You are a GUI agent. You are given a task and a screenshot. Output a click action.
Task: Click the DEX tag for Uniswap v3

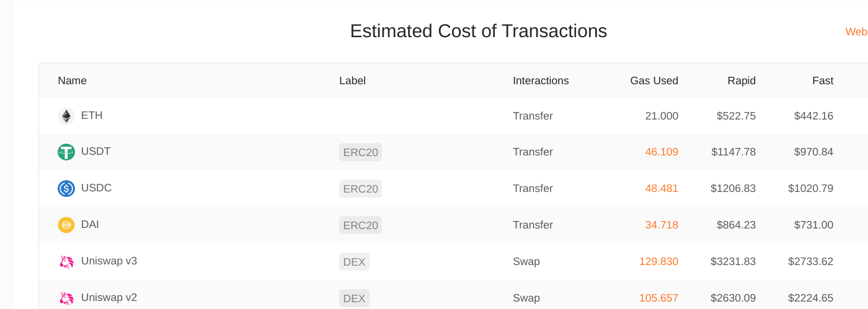click(x=354, y=262)
